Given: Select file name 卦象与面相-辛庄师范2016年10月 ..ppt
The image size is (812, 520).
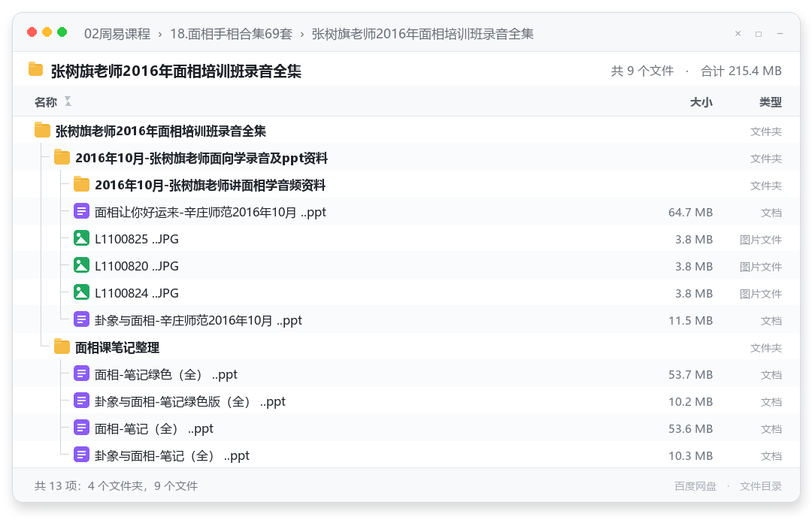Looking at the screenshot, I should click(x=198, y=320).
